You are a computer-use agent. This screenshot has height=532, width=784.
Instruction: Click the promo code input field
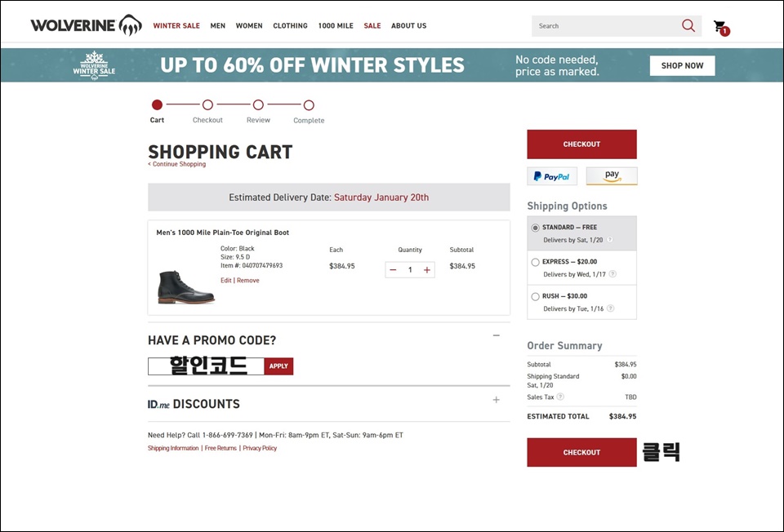206,366
